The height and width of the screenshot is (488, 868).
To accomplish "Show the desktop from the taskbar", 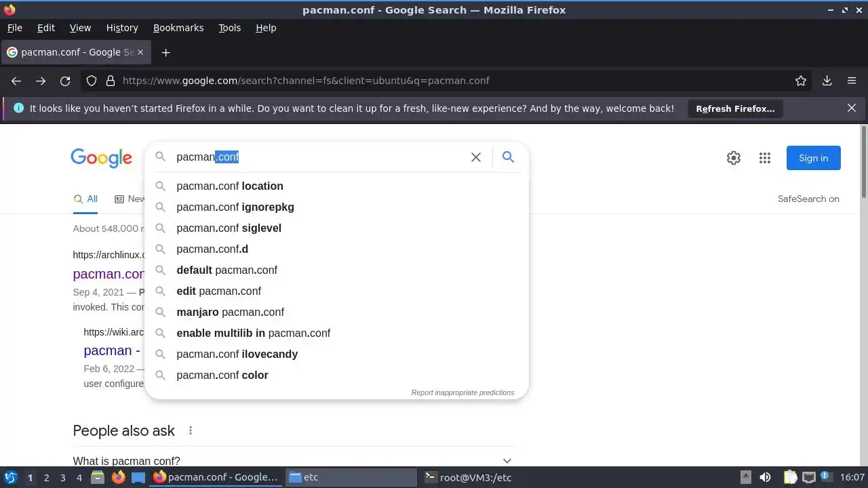I will [138, 477].
